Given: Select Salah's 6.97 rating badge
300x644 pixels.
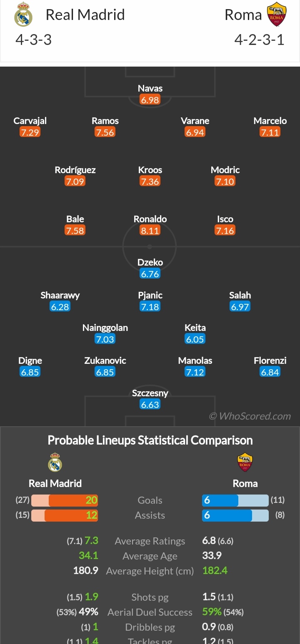Looking at the screenshot, I should (x=240, y=307).
